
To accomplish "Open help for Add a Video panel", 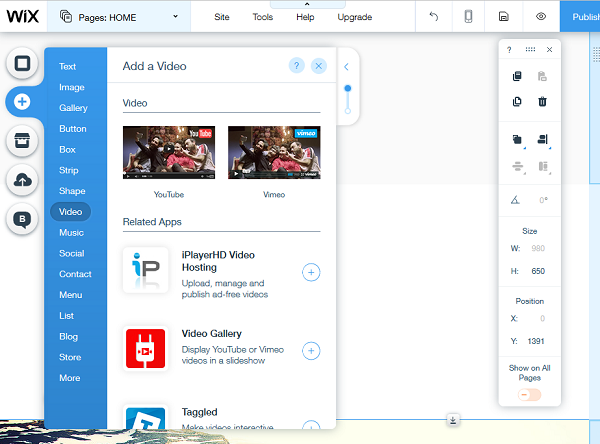I will (x=297, y=66).
